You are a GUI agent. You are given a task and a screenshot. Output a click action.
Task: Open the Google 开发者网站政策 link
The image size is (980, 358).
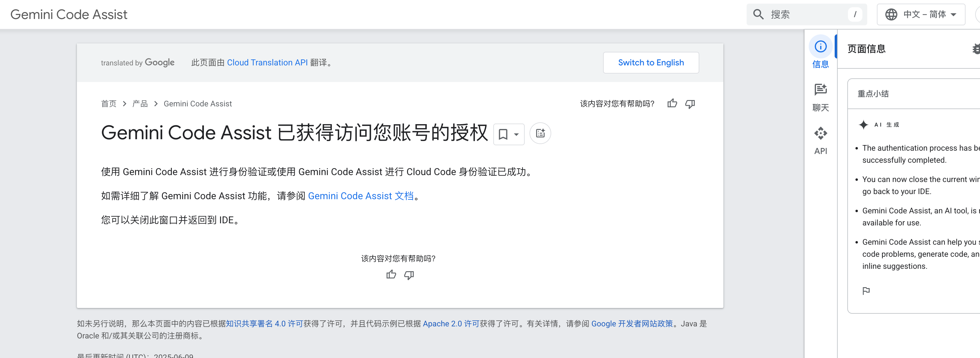click(x=632, y=323)
